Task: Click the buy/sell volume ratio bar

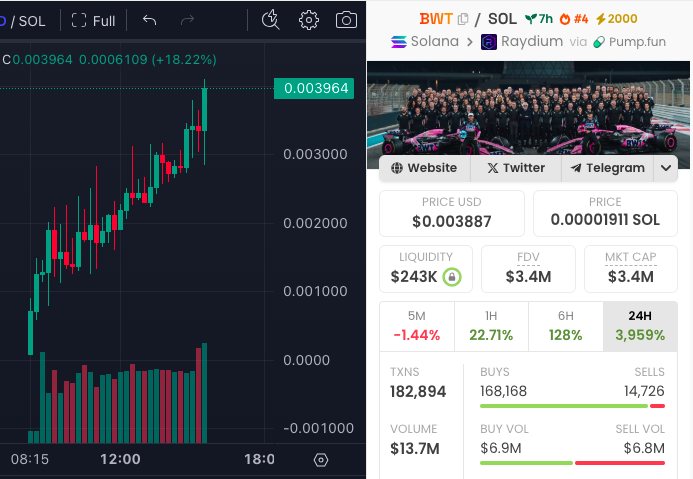Action: 572,463
